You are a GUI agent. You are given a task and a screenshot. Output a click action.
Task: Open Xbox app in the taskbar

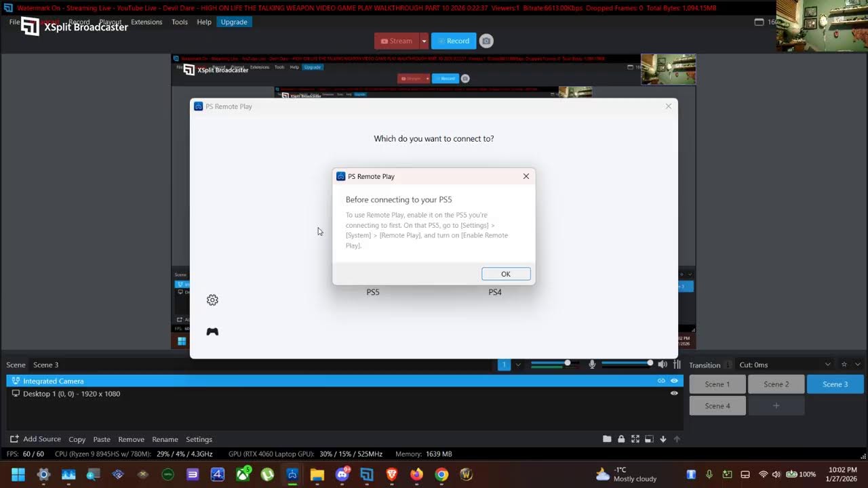[x=243, y=474]
